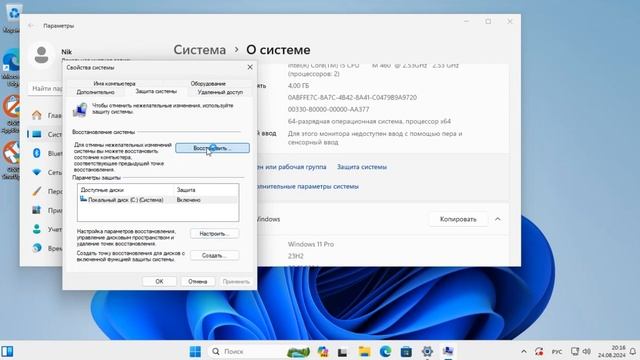
Task: Click the Settings gear icon in taskbar
Action: (427, 351)
